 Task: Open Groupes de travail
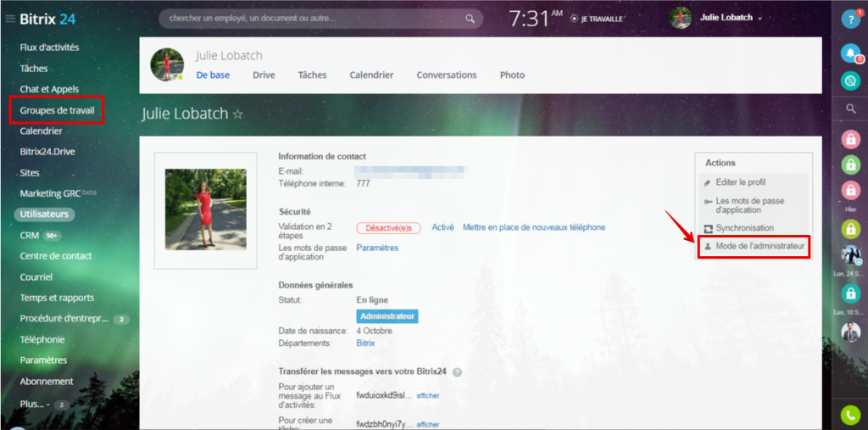click(57, 110)
